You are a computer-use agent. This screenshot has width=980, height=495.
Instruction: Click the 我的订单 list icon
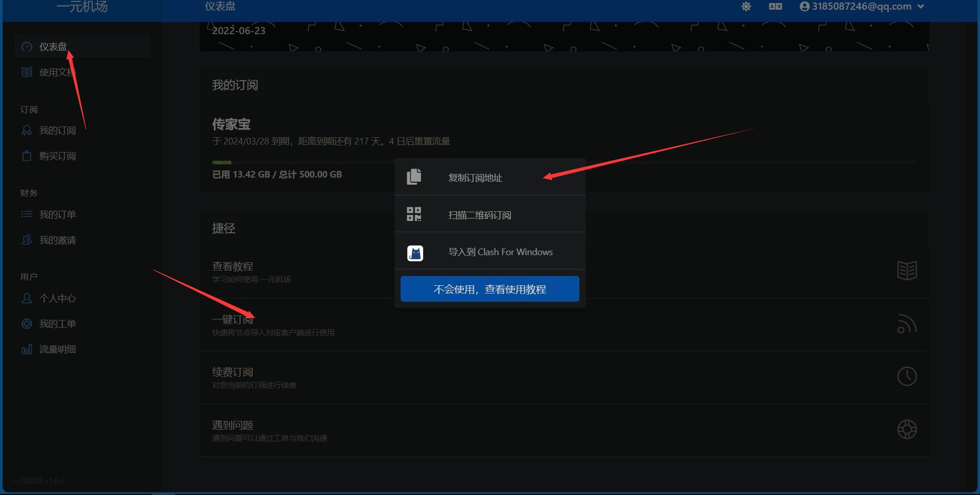pyautogui.click(x=27, y=214)
